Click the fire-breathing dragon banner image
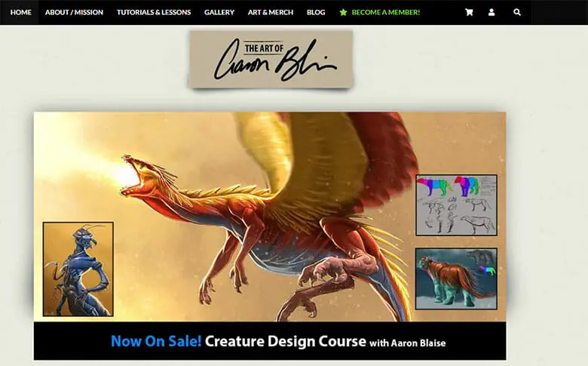The image size is (588, 366). (270, 217)
